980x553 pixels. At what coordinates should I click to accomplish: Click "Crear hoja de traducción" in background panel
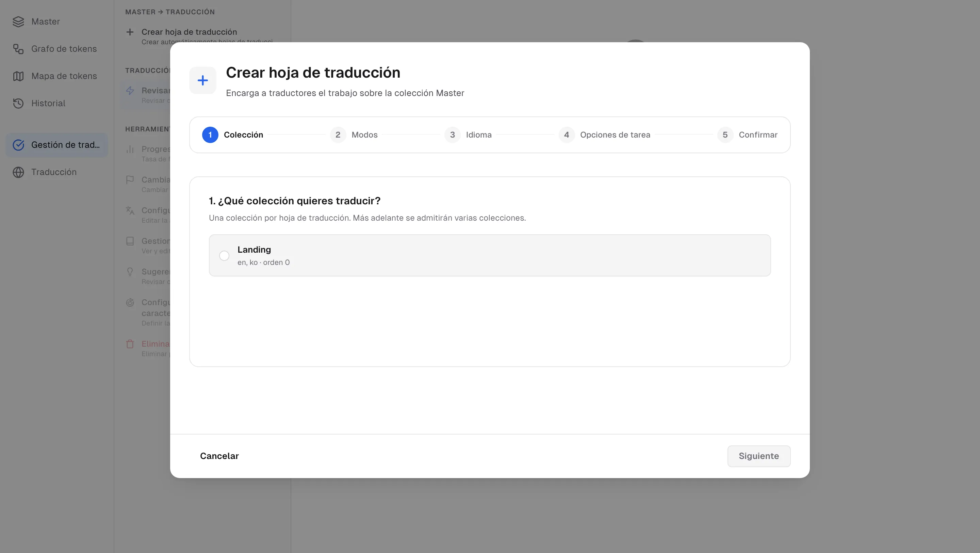click(189, 32)
